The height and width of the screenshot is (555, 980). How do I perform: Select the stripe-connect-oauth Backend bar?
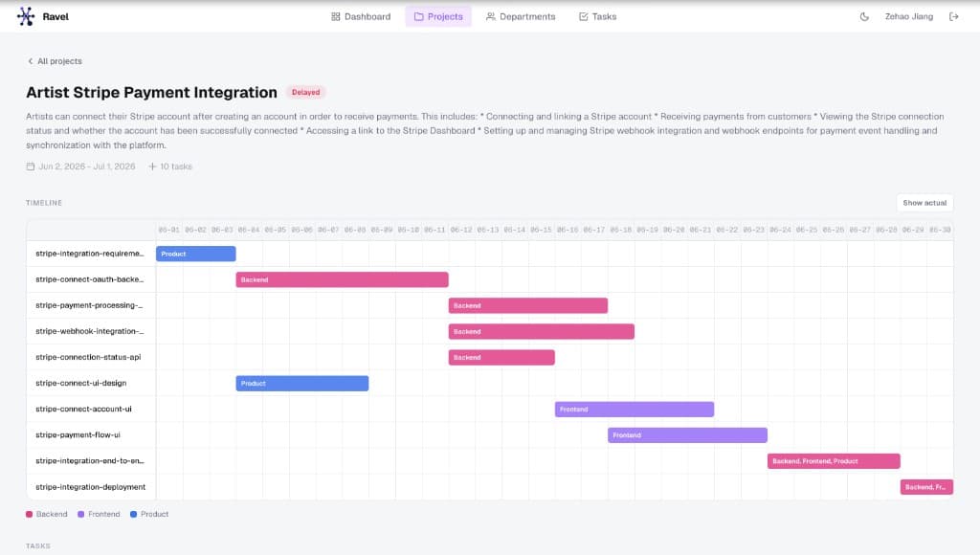coord(342,280)
